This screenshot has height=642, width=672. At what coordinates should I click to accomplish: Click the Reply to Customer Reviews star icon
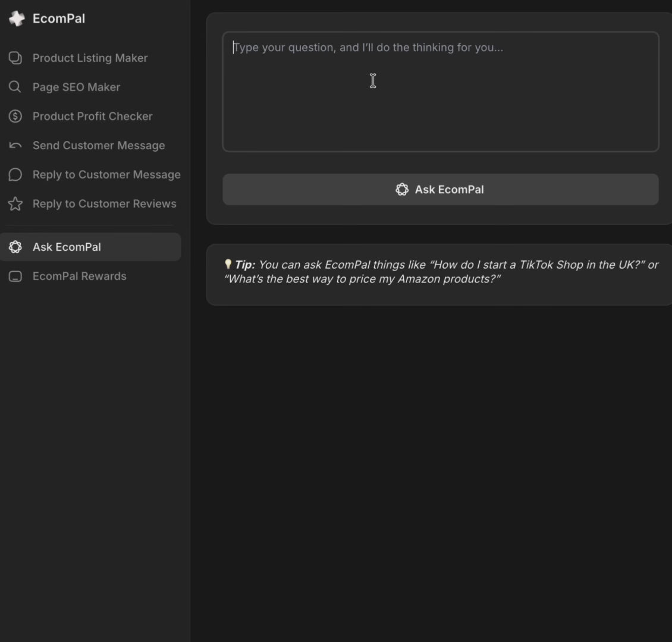tap(15, 204)
